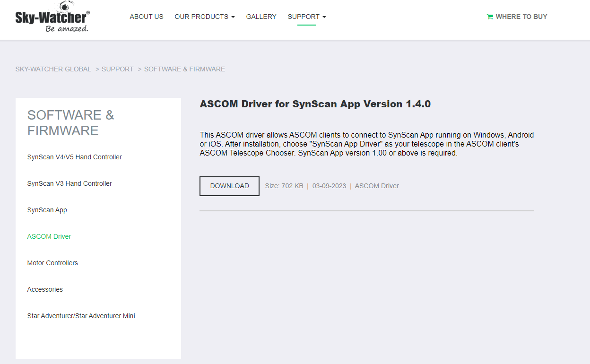The width and height of the screenshot is (590, 364).
Task: Click the Sky-Watcher Global breadcrumb
Action: click(x=53, y=69)
